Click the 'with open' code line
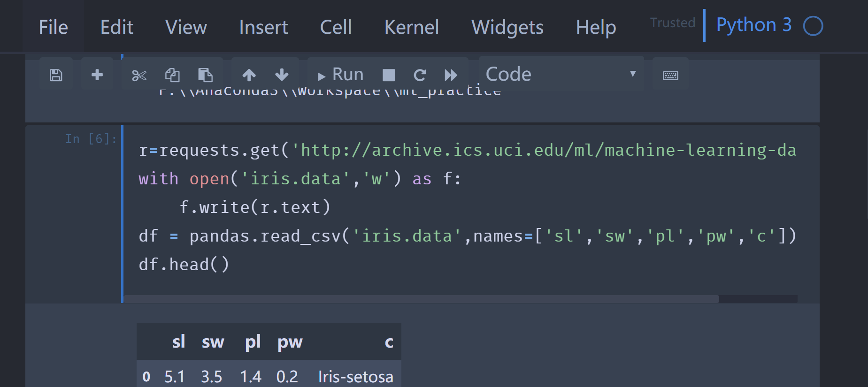The width and height of the screenshot is (868, 387). click(x=300, y=179)
